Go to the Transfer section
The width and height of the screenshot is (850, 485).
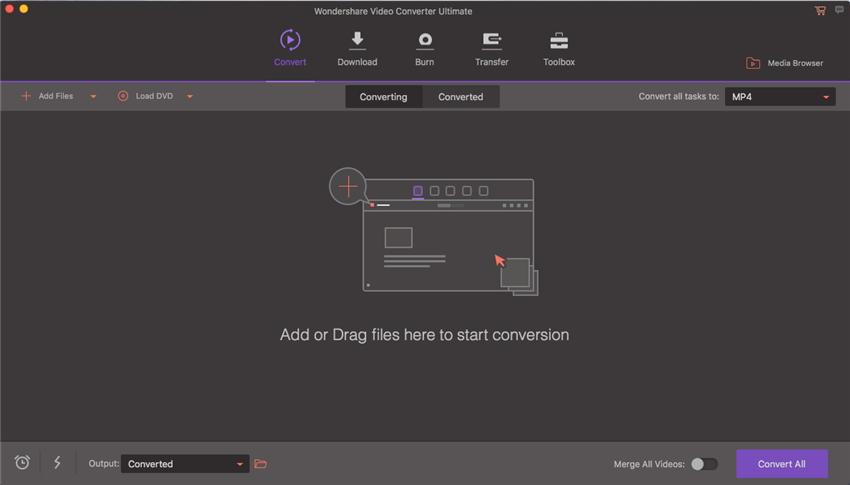(492, 48)
